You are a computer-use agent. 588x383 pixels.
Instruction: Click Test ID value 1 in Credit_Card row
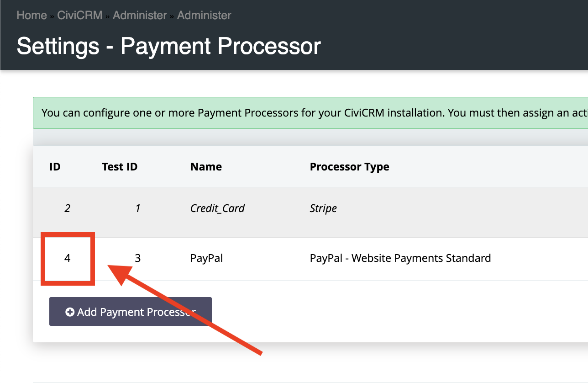click(137, 208)
